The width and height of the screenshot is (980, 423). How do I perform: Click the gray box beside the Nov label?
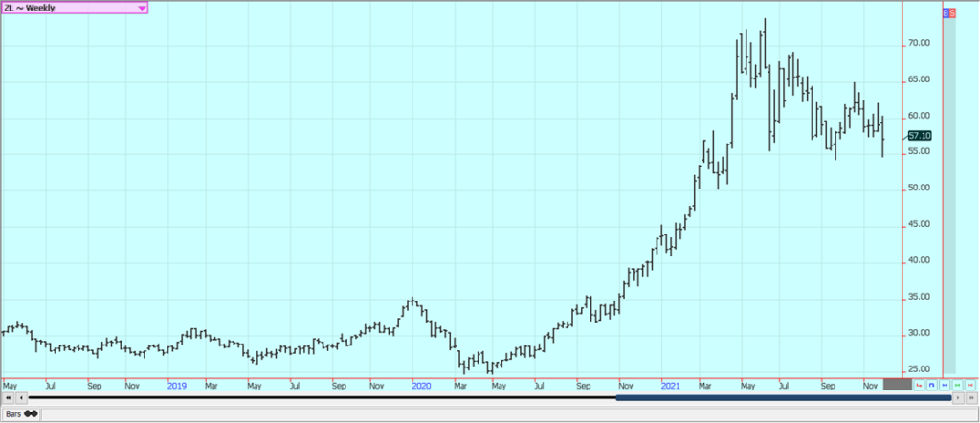[898, 385]
